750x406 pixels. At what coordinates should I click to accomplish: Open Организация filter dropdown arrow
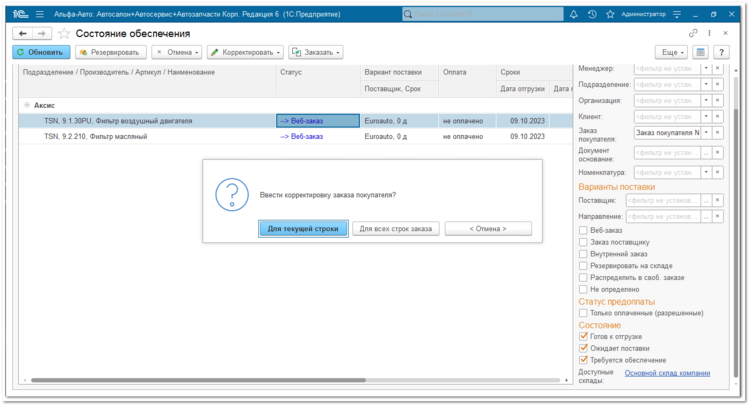706,100
